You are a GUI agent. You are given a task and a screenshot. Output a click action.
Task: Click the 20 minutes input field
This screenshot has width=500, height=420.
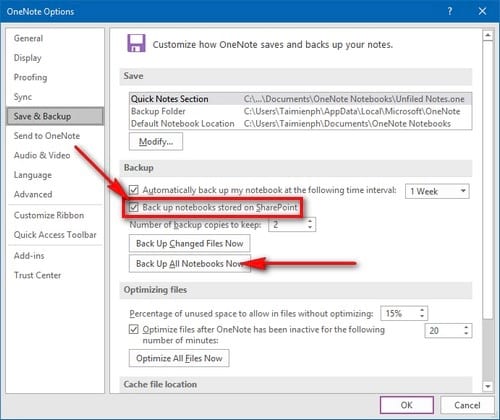coord(443,331)
